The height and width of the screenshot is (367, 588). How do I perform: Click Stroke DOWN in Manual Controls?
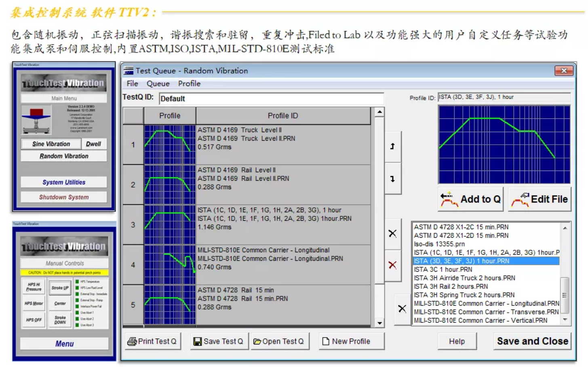60,320
